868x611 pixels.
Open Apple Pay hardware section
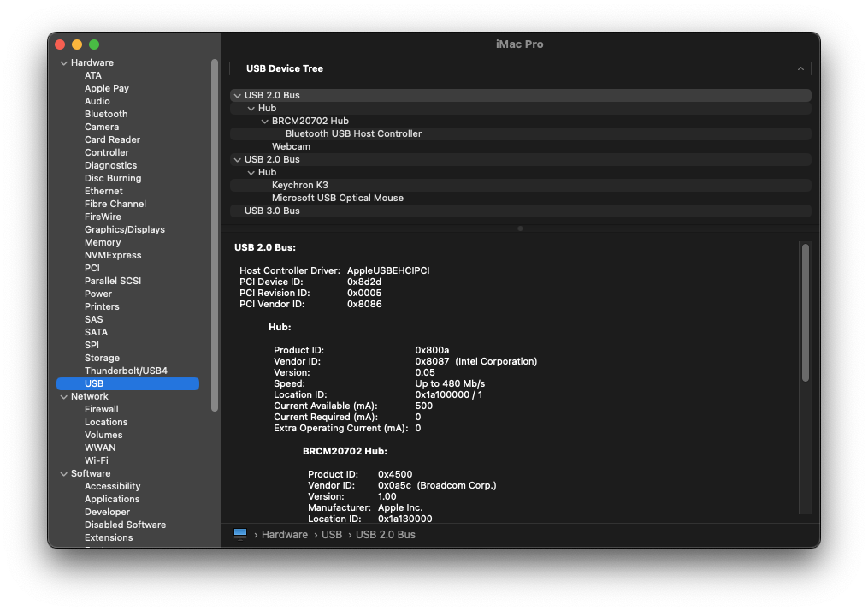tap(107, 88)
